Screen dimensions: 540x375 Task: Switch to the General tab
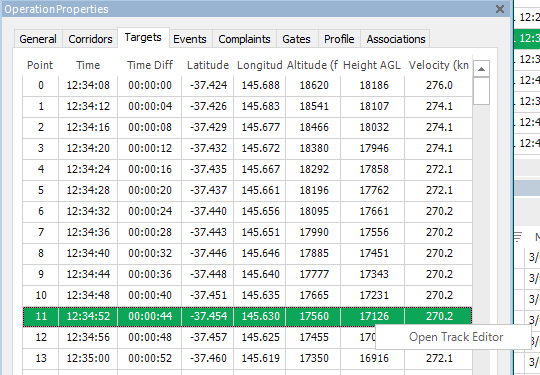(38, 39)
